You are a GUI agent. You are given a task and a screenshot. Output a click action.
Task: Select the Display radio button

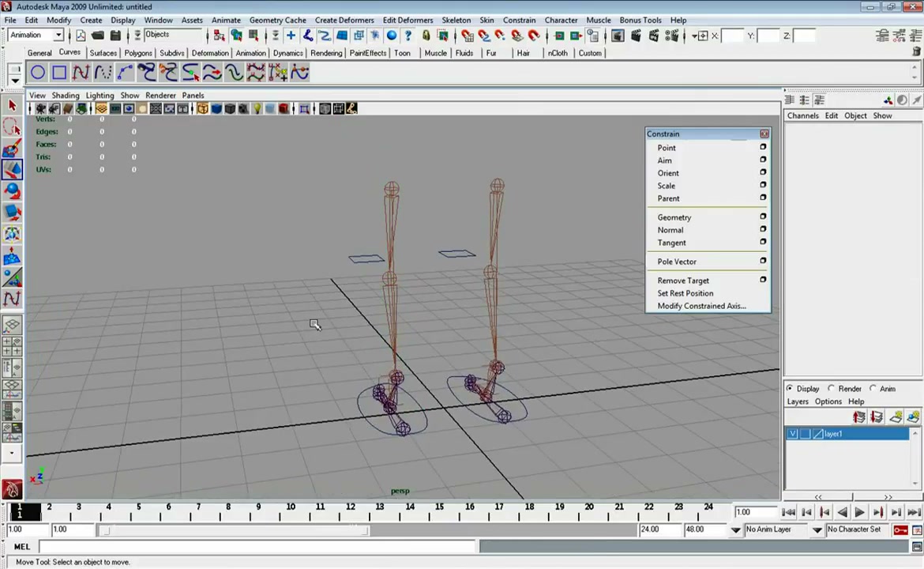click(x=790, y=388)
